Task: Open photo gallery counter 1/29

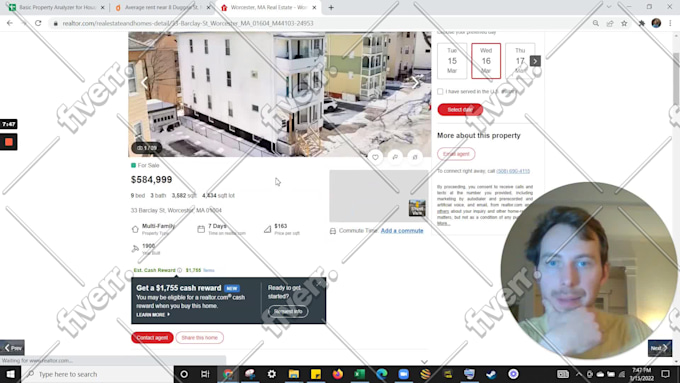Action: point(147,148)
